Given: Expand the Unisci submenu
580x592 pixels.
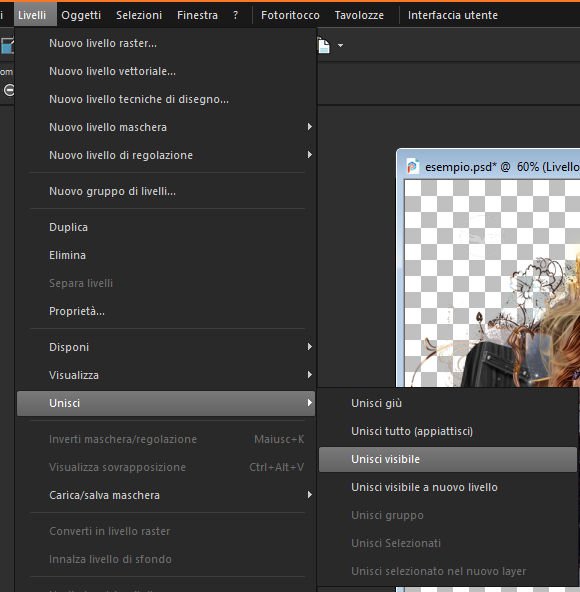Looking at the screenshot, I should click(x=166, y=403).
